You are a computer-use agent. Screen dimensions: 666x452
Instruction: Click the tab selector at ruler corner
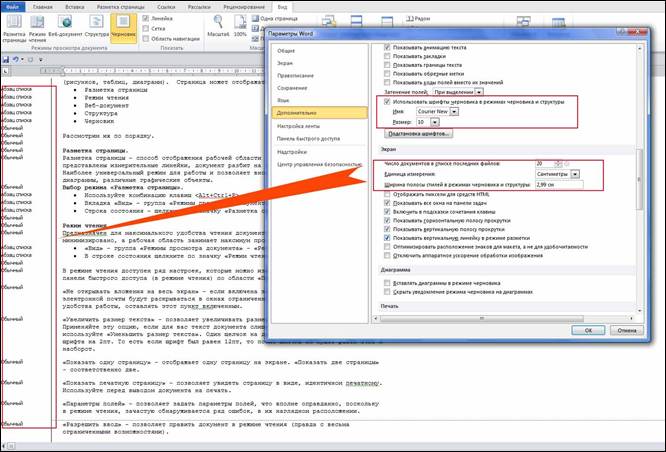(5, 71)
